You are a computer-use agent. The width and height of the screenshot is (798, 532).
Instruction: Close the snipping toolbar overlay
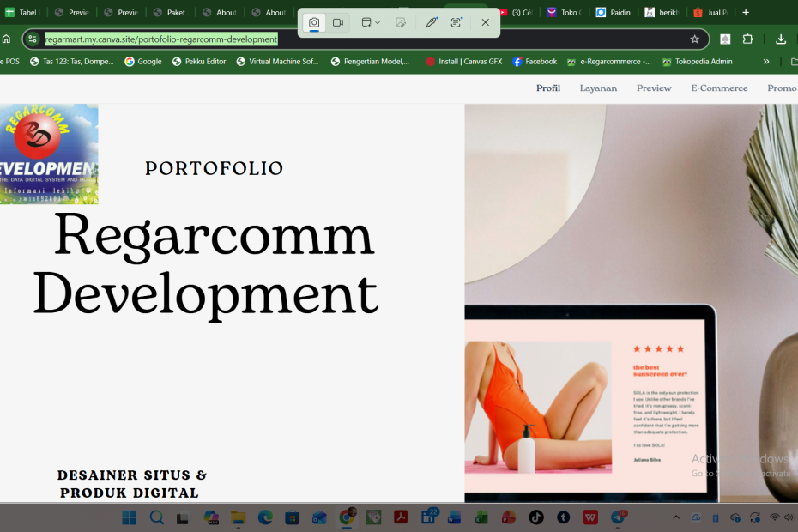(485, 22)
